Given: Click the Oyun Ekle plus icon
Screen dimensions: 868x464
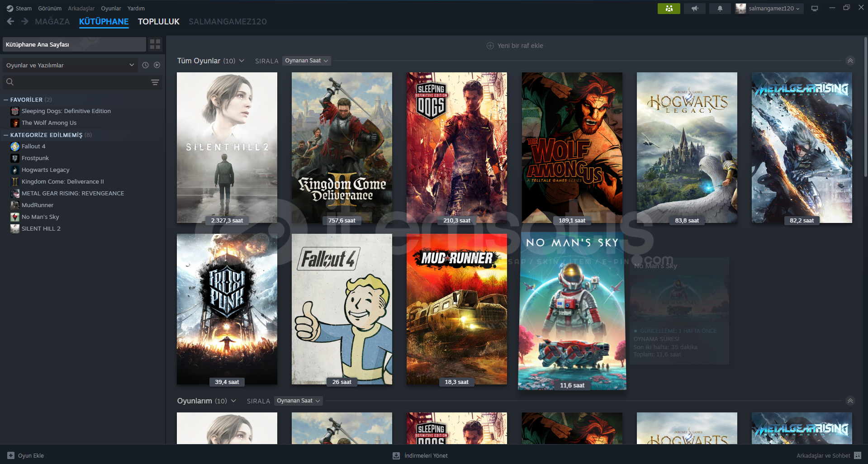Looking at the screenshot, I should click(11, 455).
